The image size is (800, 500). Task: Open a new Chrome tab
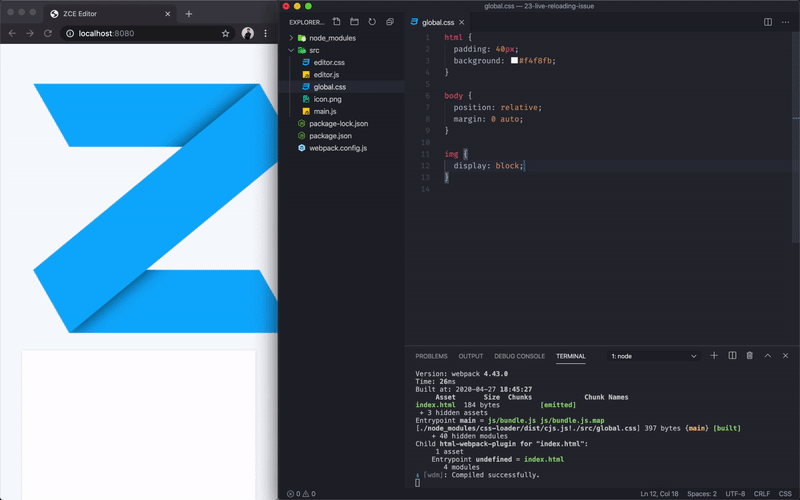point(189,14)
